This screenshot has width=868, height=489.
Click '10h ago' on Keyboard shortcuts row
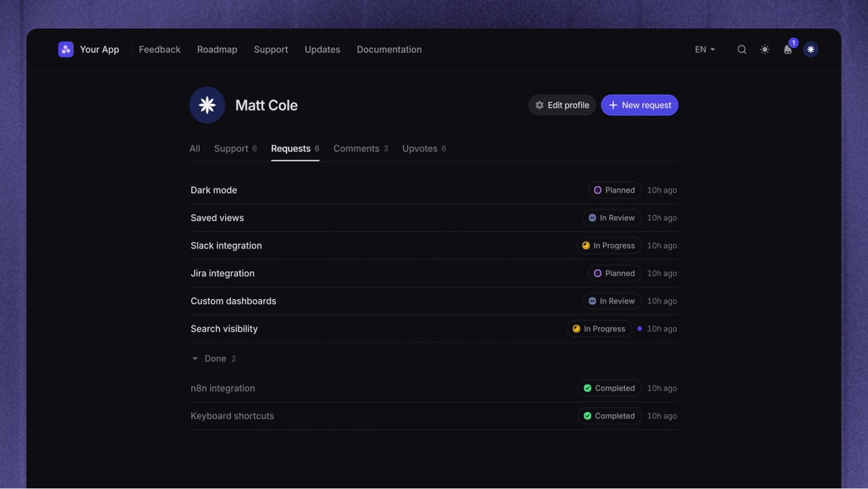tap(662, 416)
